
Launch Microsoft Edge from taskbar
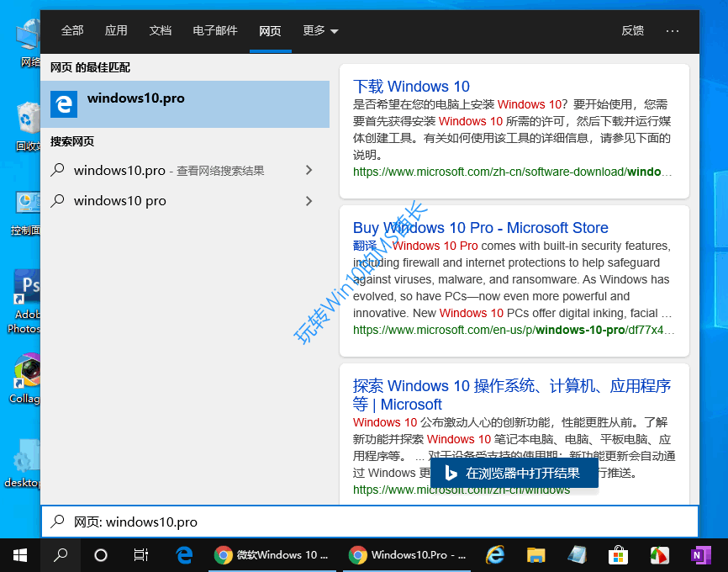coord(184,555)
